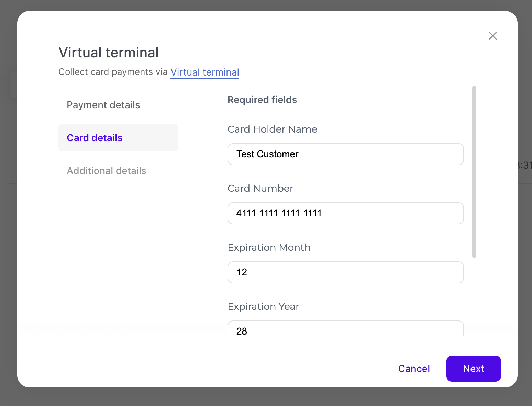Image resolution: width=532 pixels, height=406 pixels.
Task: Click the Required fields heading
Action: pyautogui.click(x=262, y=100)
